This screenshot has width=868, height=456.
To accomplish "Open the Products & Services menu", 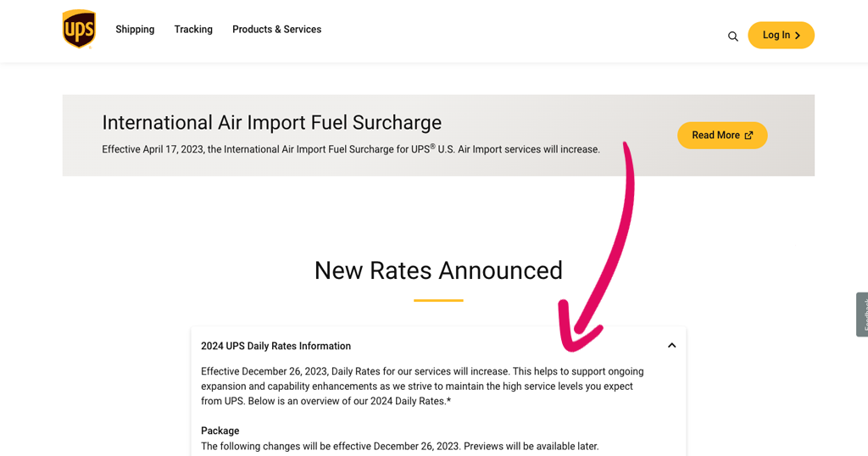I will click(x=277, y=30).
